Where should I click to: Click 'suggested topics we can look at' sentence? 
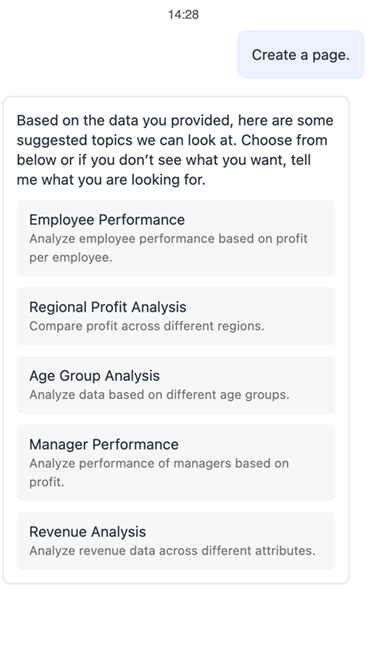point(126,140)
